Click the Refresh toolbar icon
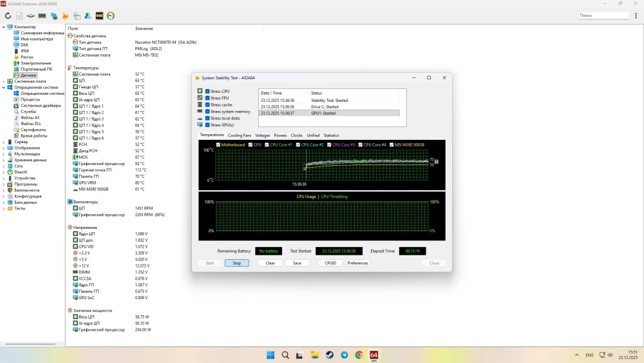This screenshot has width=644, height=363. [8, 15]
